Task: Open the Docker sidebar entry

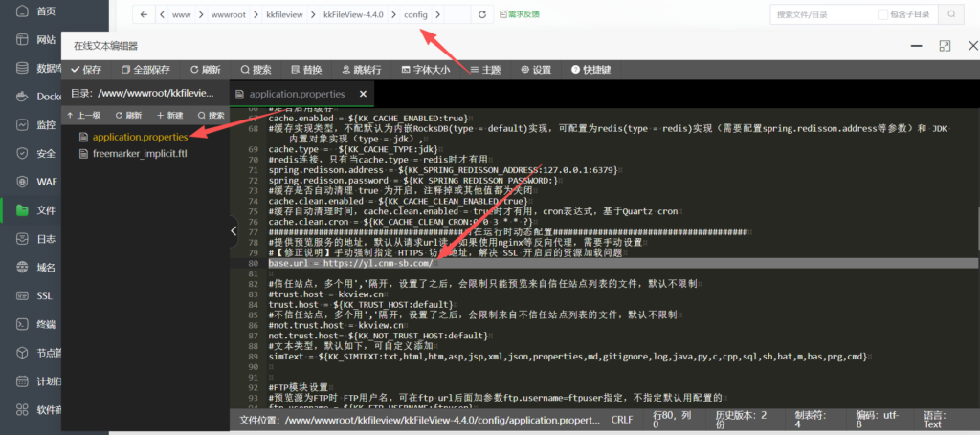Action: (37, 97)
